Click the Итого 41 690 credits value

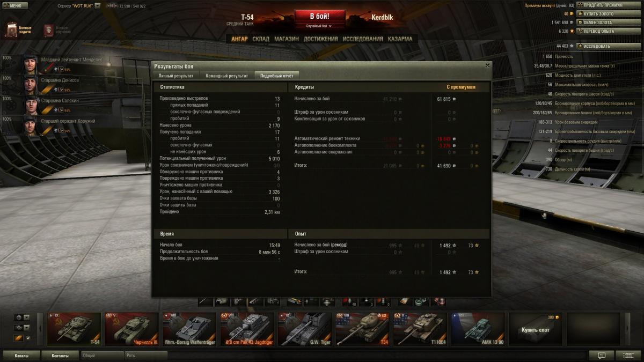click(x=444, y=166)
